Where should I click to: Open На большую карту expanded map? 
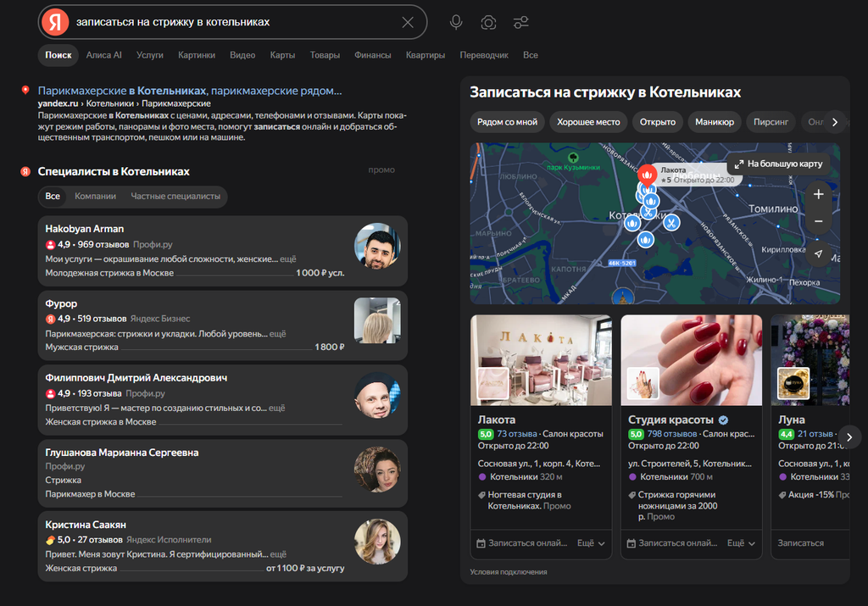778,164
